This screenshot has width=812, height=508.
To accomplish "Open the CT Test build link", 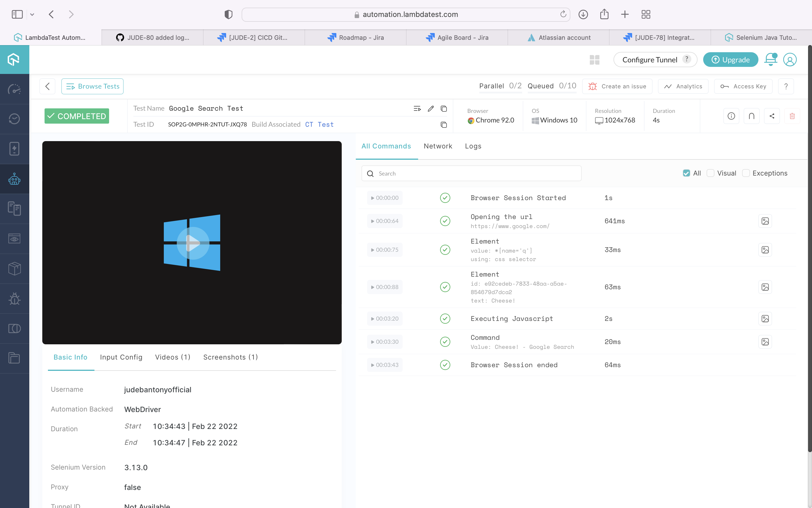I will point(319,125).
